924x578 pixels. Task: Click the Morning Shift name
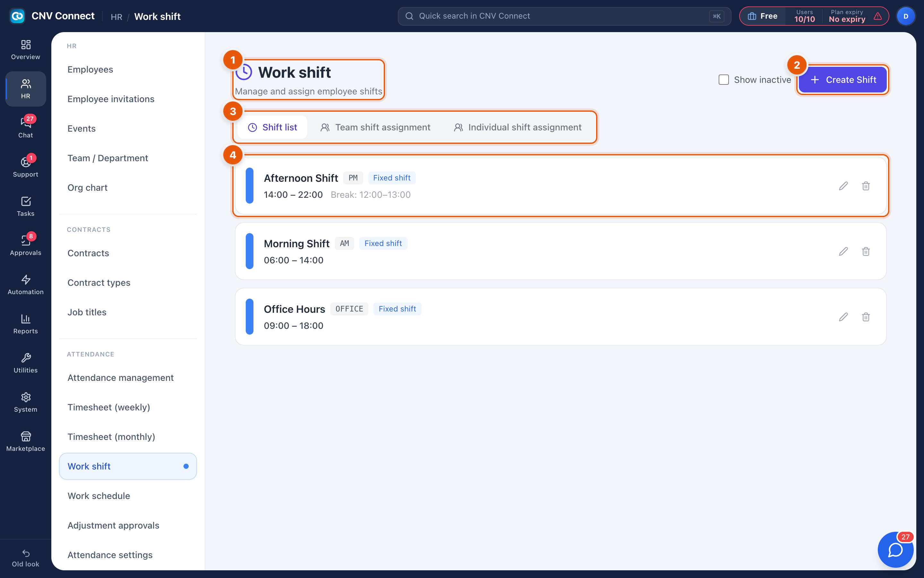tap(297, 243)
